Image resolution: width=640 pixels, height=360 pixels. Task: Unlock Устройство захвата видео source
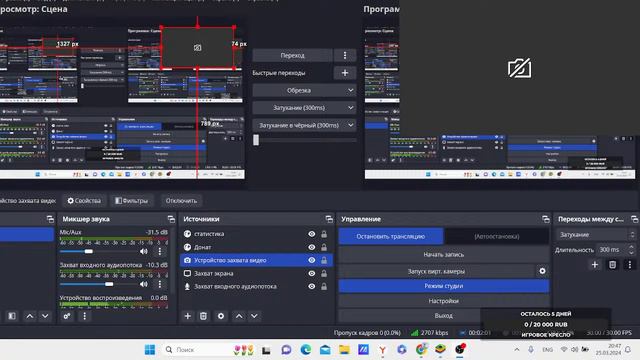(324, 260)
